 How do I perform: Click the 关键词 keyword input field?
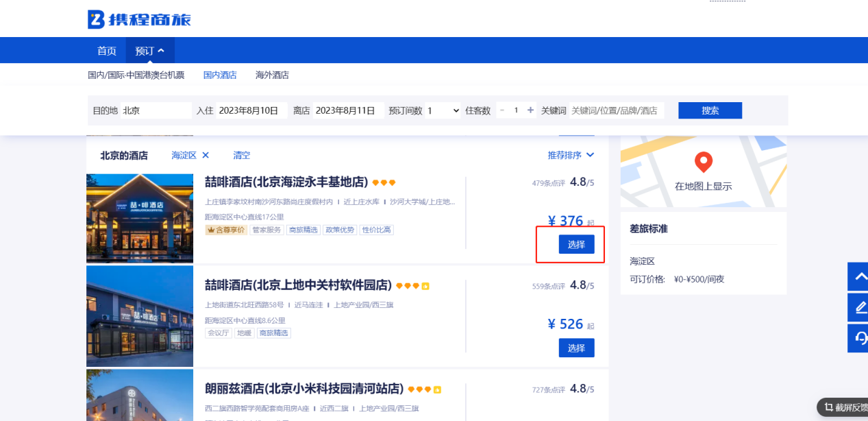617,110
